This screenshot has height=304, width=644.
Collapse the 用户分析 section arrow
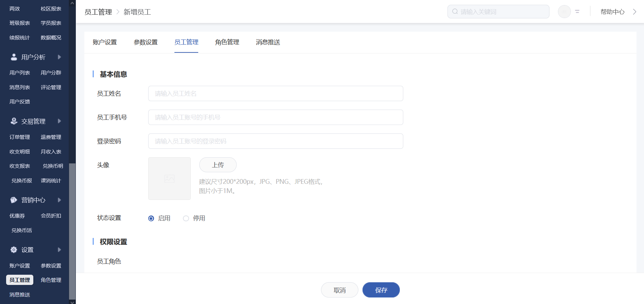(60, 57)
